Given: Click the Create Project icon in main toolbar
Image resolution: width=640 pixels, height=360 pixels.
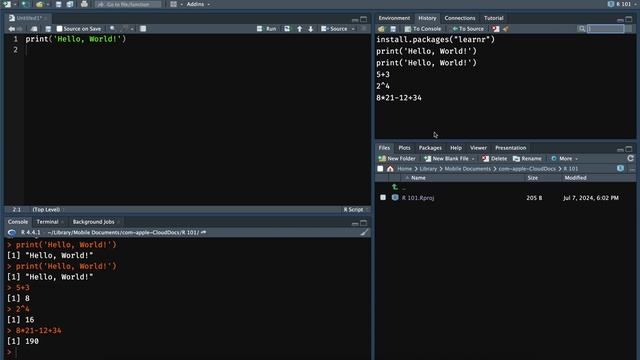Looking at the screenshot, I should coord(25,4).
